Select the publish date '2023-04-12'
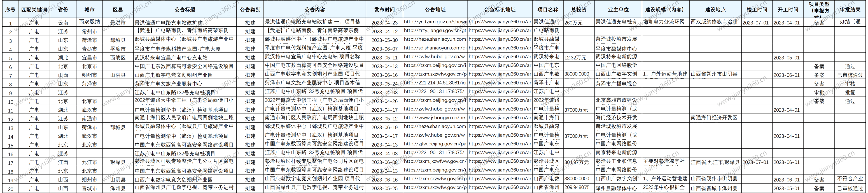The height and width of the screenshot is (193, 868). 384,31
